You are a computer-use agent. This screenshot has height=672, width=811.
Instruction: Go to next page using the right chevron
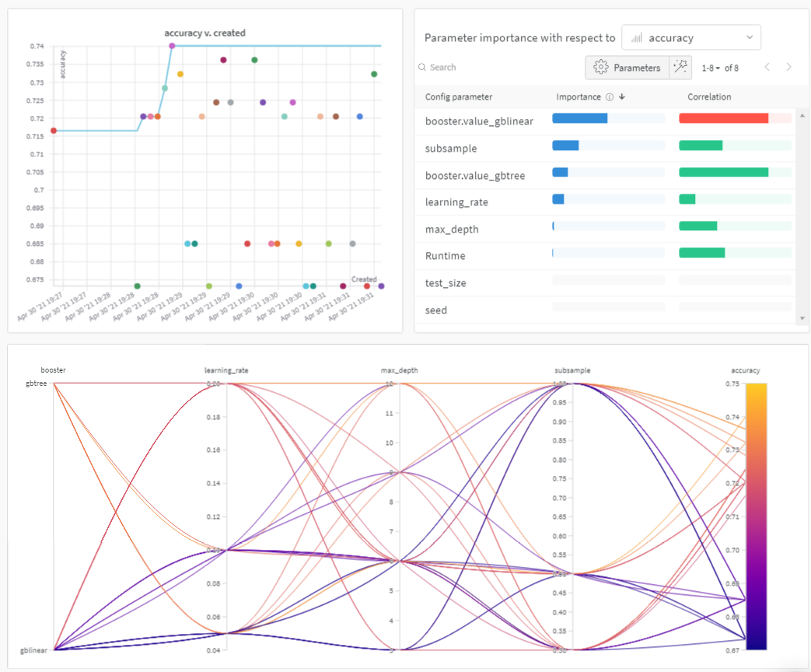point(789,67)
